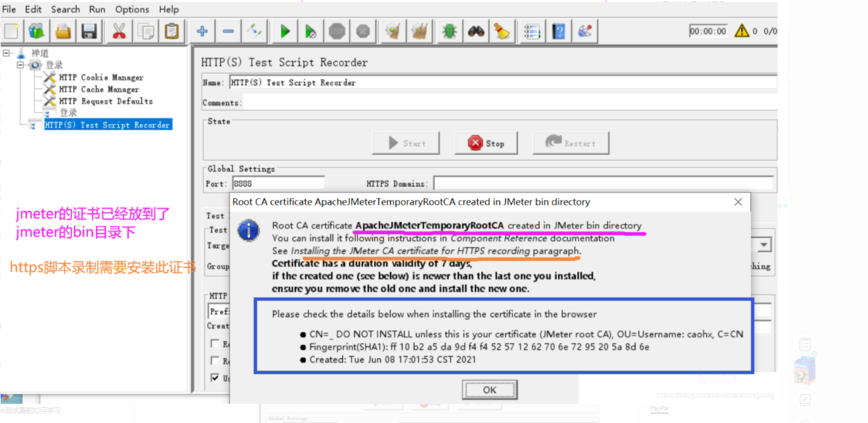This screenshot has width=868, height=423.
Task: Close the Root CA certificate dialog
Action: [x=739, y=202]
